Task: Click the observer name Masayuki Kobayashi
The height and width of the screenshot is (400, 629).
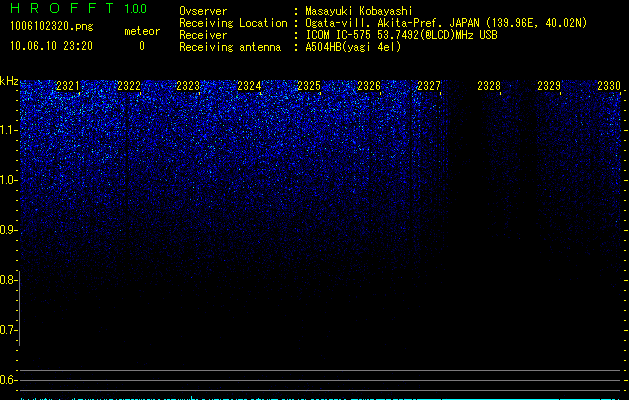Action: (x=359, y=11)
